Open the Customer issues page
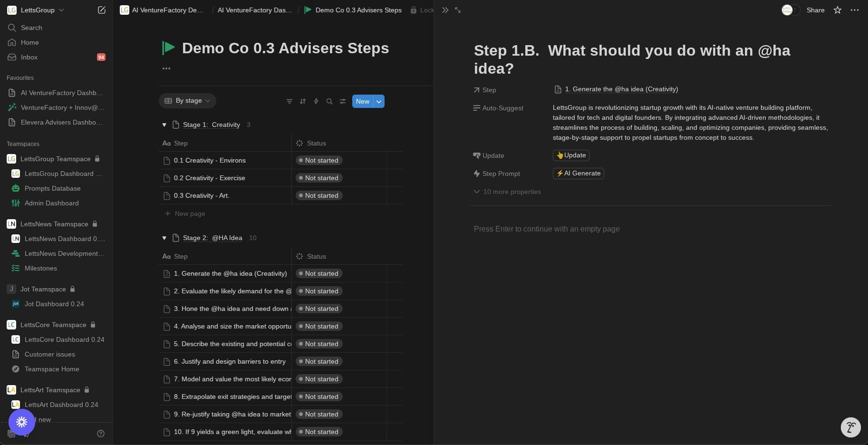The height and width of the screenshot is (445, 868). click(57, 354)
